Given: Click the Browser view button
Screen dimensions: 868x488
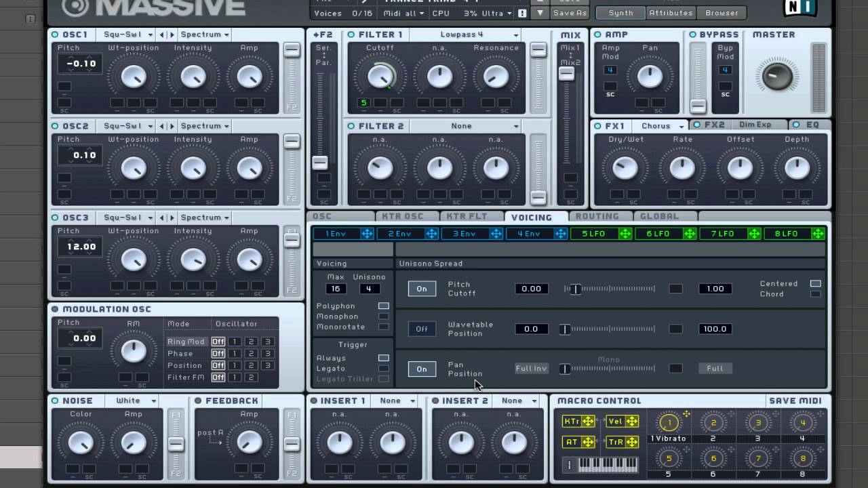Looking at the screenshot, I should point(722,13).
